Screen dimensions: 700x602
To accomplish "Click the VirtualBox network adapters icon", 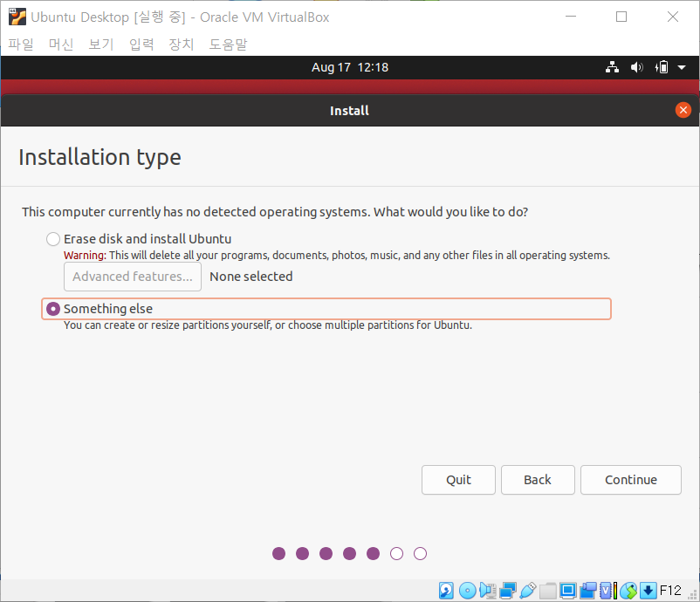I will [x=508, y=591].
